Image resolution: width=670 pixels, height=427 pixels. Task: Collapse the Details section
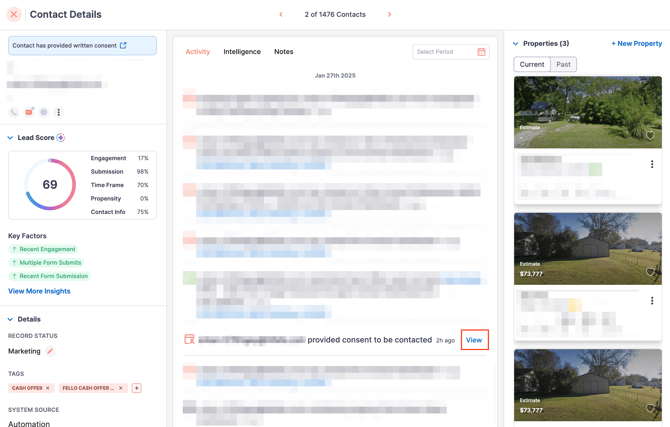[10, 319]
